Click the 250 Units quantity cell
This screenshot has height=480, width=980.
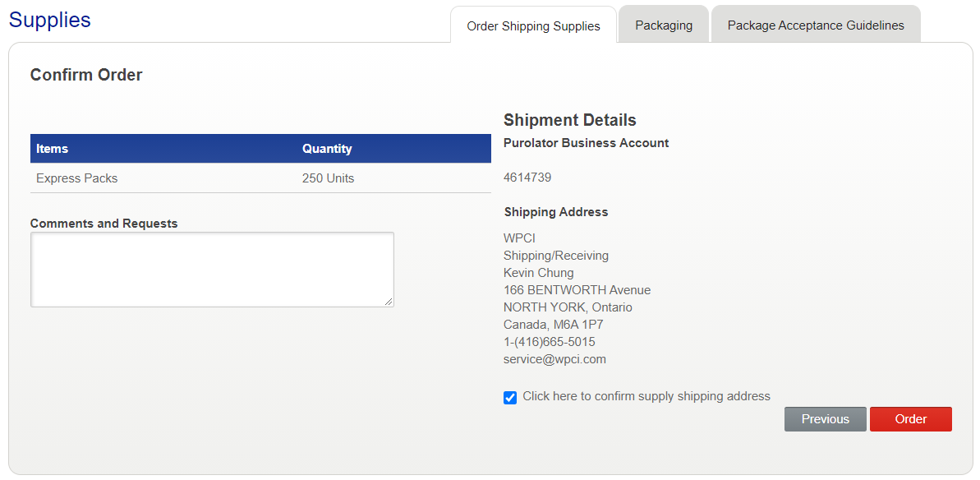[x=329, y=178]
